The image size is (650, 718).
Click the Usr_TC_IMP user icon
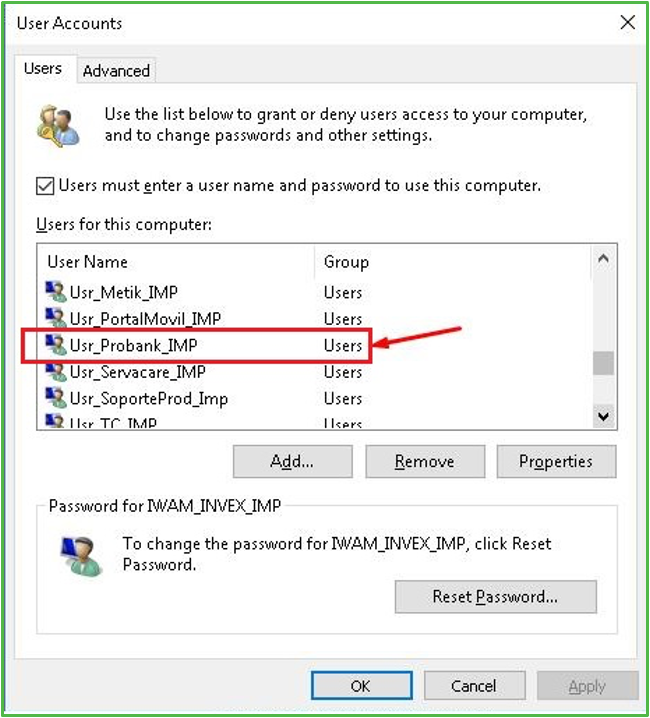(x=56, y=423)
